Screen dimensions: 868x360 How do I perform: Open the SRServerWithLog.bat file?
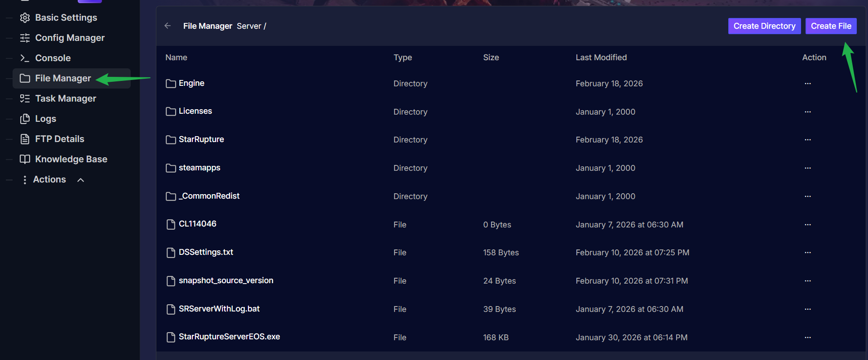pos(219,309)
